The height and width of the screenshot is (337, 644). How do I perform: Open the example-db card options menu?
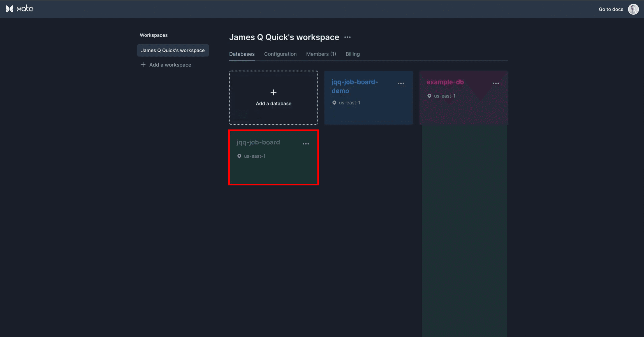496,83
